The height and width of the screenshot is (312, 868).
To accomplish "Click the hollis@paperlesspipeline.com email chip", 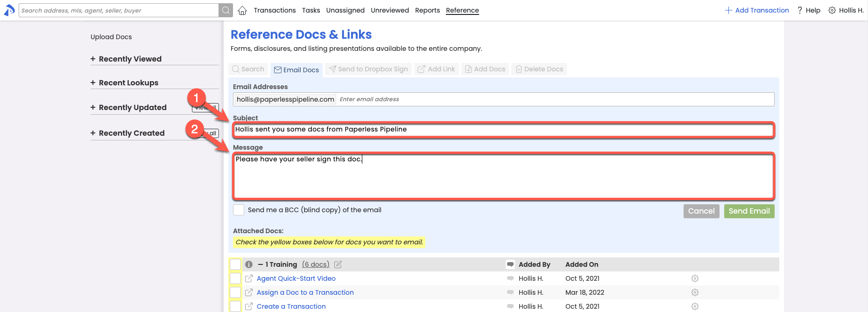I will coord(285,99).
